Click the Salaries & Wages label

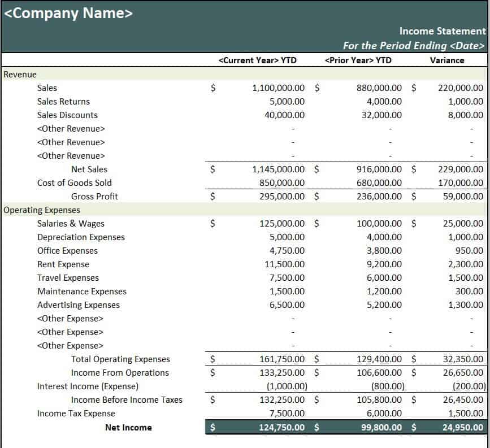tap(71, 224)
